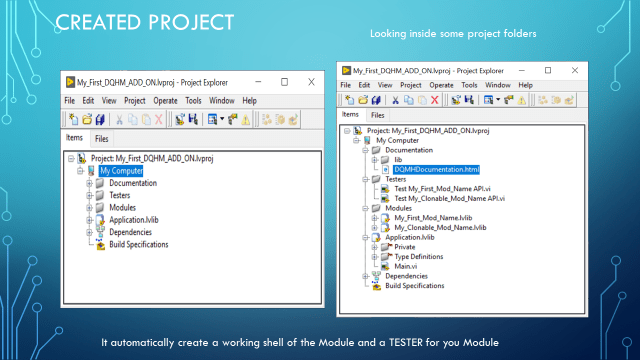640x360 pixels.
Task: Switch to Files tab in left window
Action: coord(102,139)
